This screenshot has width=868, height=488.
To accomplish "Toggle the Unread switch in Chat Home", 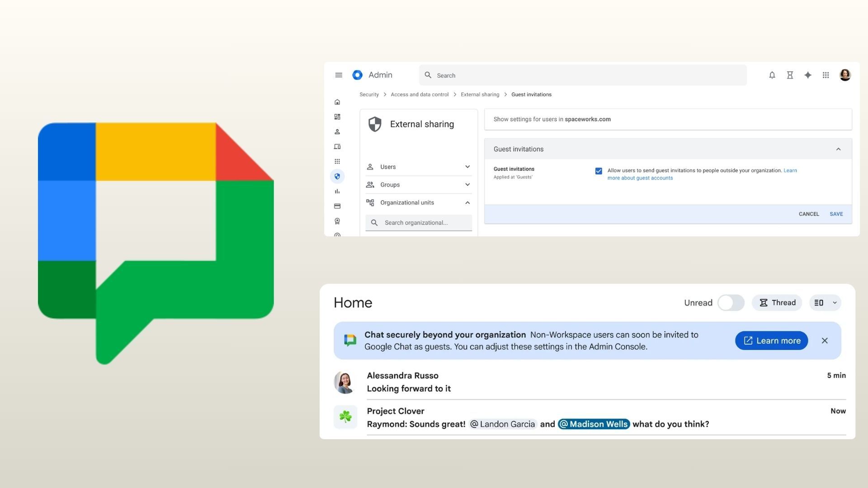I will tap(731, 303).
